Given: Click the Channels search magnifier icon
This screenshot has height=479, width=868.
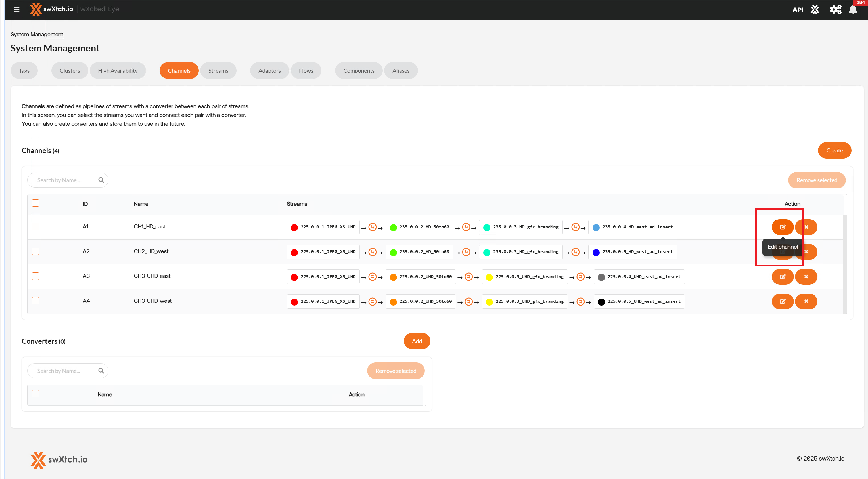Looking at the screenshot, I should tap(101, 180).
